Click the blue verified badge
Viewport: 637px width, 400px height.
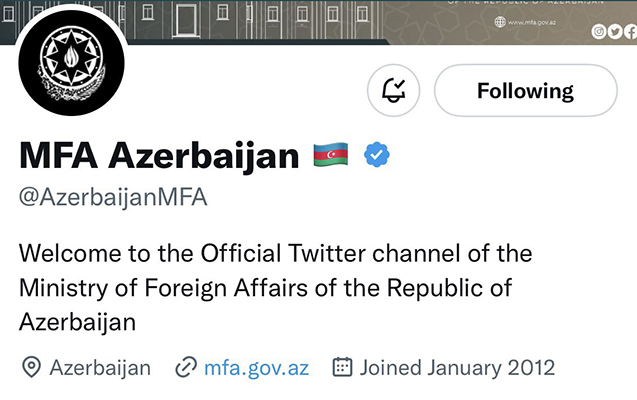(x=376, y=155)
